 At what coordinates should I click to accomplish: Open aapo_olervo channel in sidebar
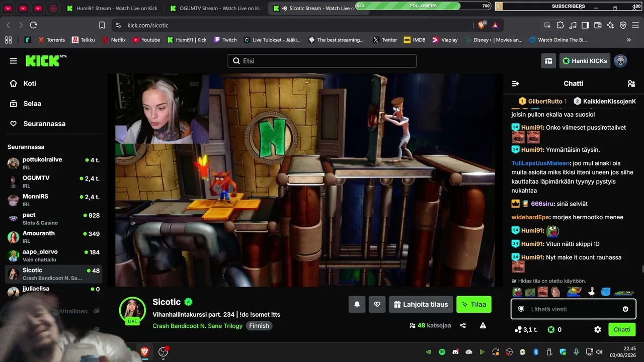(x=53, y=255)
